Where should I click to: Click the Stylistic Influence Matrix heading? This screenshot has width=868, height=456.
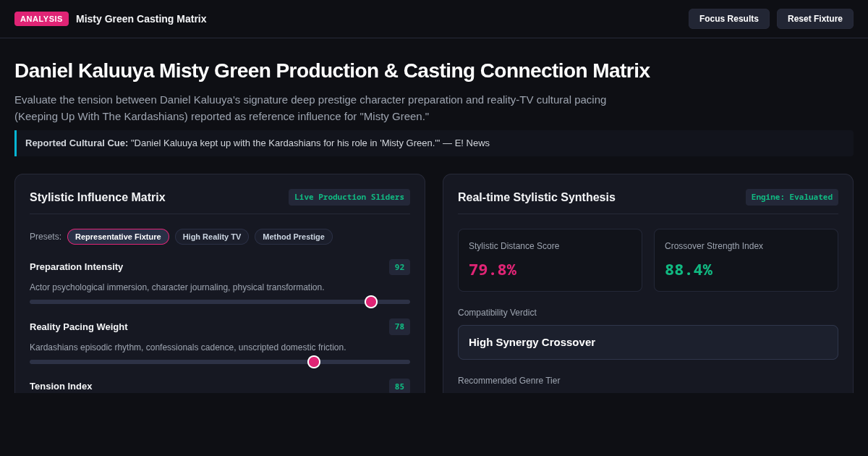[x=98, y=198]
